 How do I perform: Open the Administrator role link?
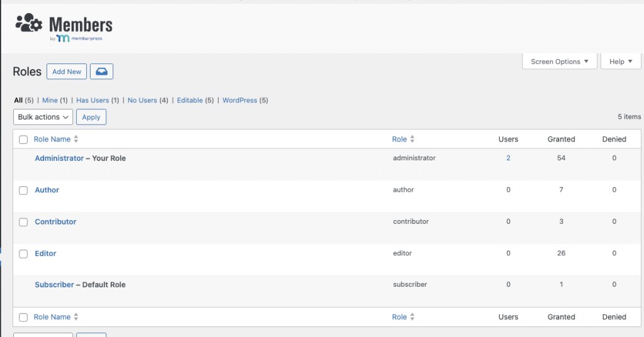click(59, 158)
